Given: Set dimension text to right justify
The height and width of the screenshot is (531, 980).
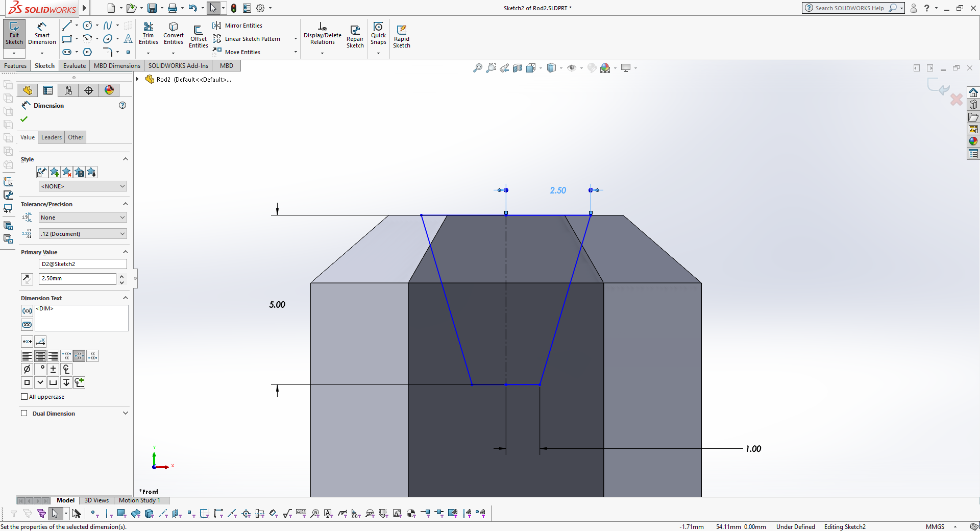Looking at the screenshot, I should pos(53,356).
